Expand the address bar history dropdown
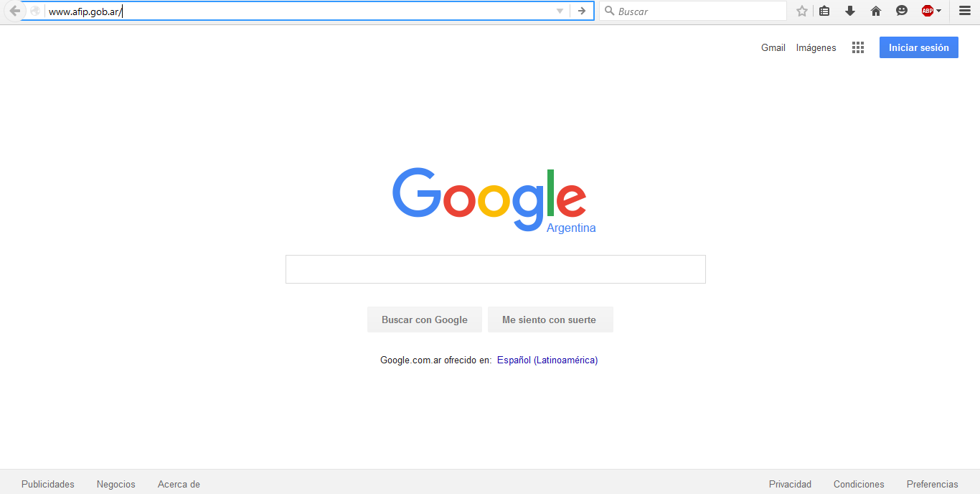Screen dimensions: 980x494 (560, 11)
